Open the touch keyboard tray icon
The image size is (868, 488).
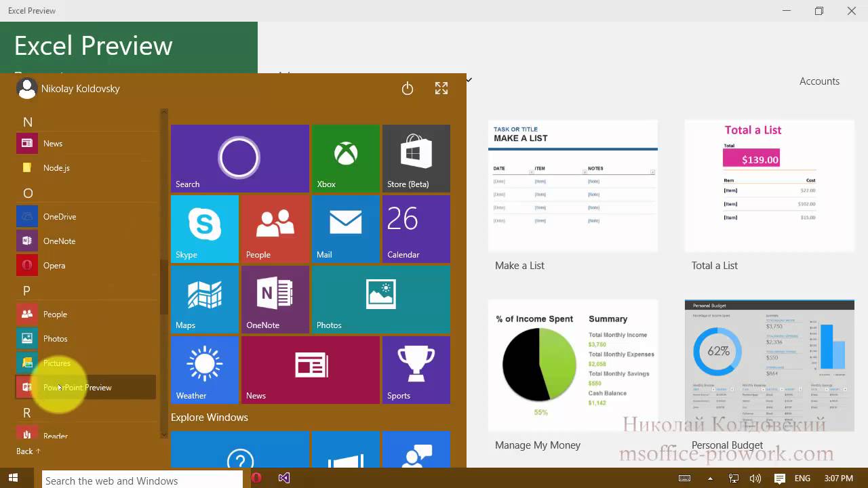(x=685, y=479)
